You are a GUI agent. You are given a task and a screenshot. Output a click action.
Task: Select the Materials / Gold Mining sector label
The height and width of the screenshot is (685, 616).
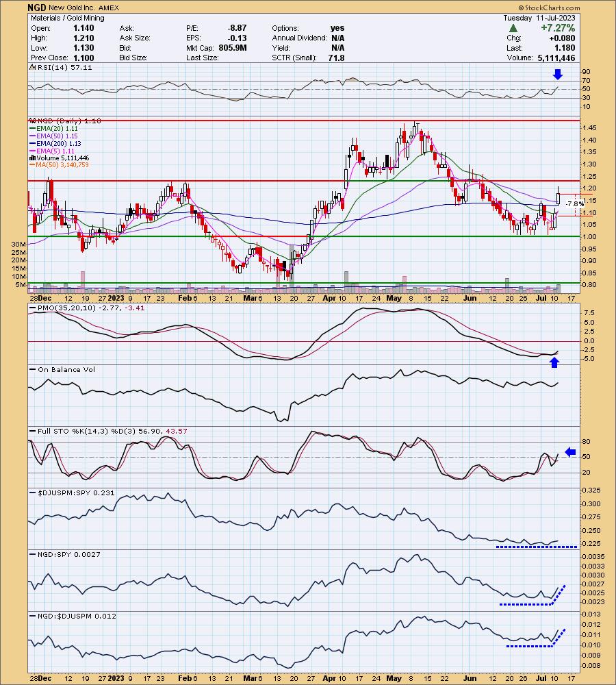68,18
